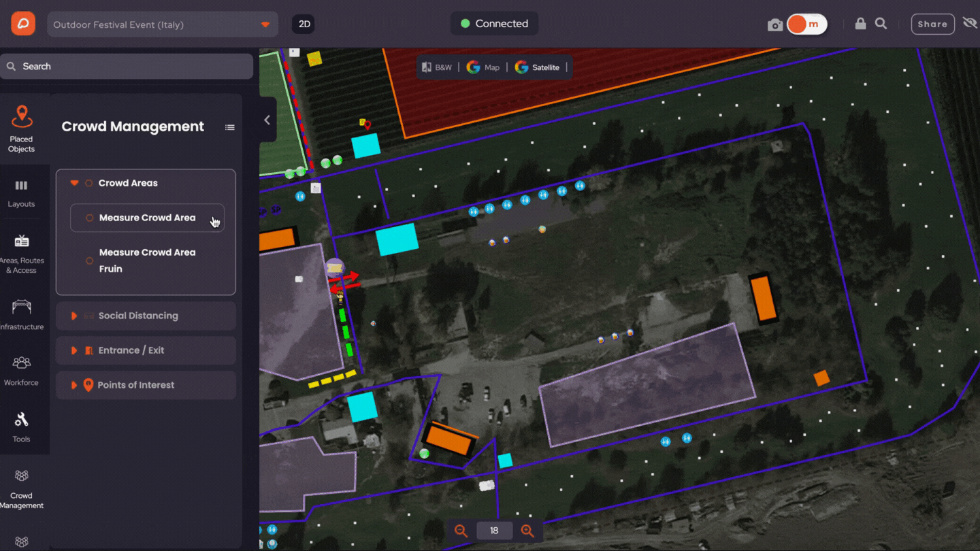Switch to Google Satellite view

pos(538,67)
